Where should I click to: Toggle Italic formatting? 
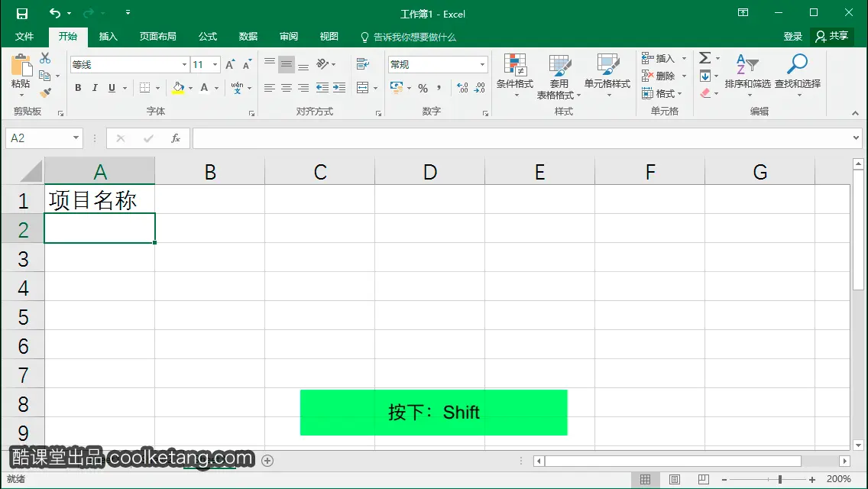pyautogui.click(x=96, y=88)
